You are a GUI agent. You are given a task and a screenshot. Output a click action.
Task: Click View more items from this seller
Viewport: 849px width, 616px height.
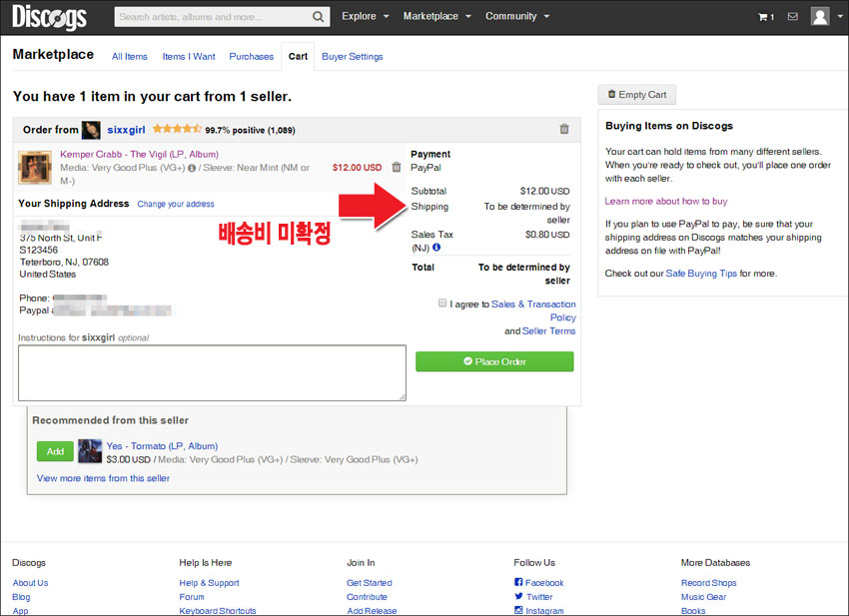pos(103,478)
